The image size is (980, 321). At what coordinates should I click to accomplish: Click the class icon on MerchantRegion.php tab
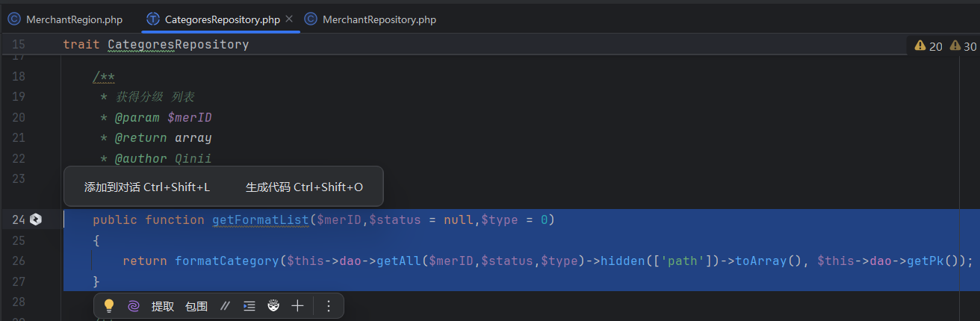[14, 19]
